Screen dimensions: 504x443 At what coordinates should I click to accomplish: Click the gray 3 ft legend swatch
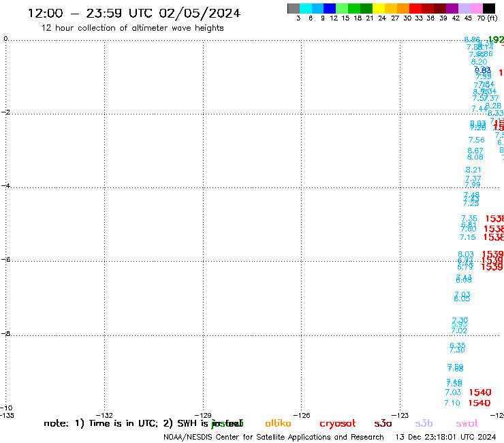[x=294, y=8]
